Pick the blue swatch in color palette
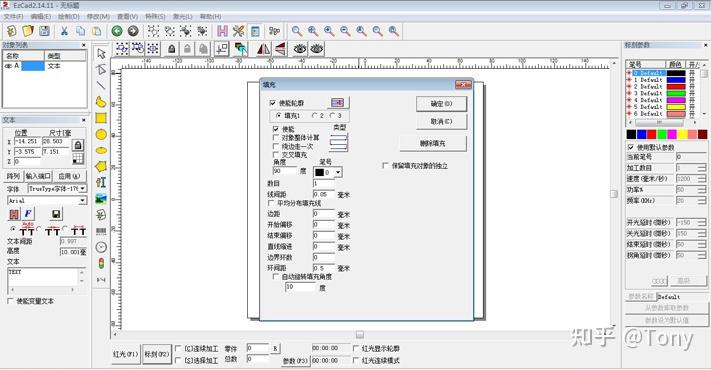This screenshot has width=711, height=370. tap(642, 134)
